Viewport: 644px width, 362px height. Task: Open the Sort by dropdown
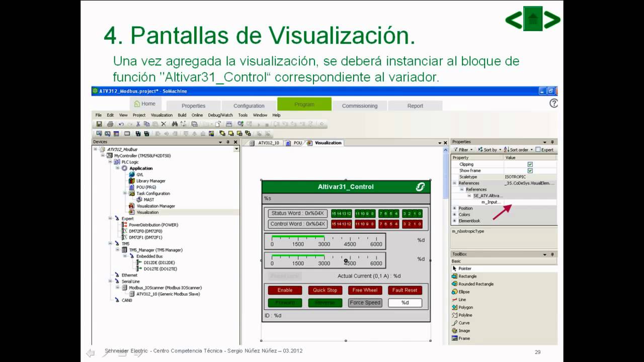pos(490,150)
